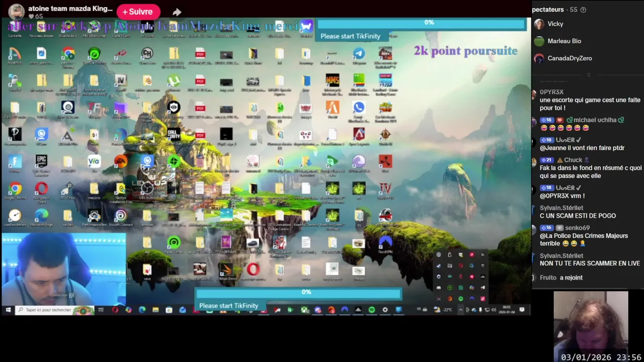Open the BitTorrent desktop icon
This screenshot has width=644, height=362.
[359, 161]
